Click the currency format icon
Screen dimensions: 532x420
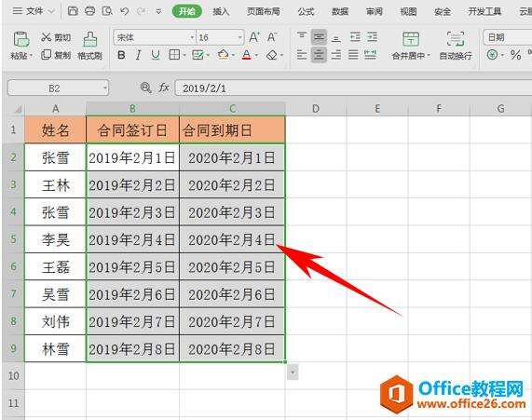[492, 55]
